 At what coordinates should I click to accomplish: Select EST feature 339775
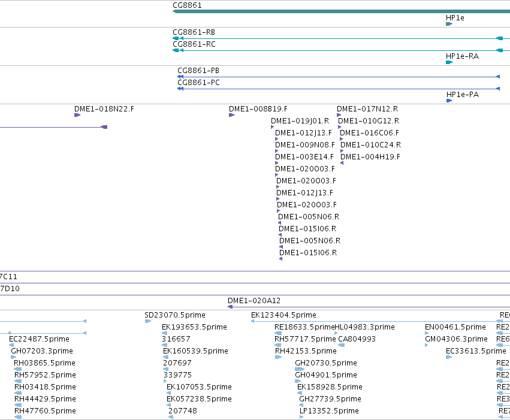(165, 381)
